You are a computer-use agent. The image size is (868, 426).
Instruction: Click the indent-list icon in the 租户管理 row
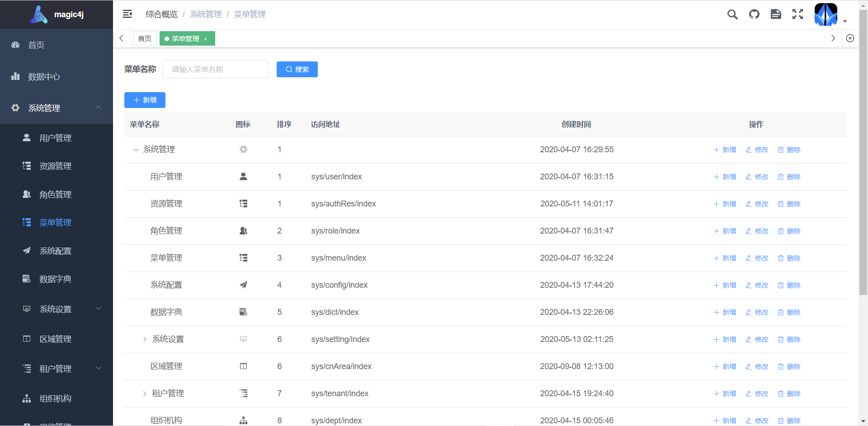click(243, 393)
